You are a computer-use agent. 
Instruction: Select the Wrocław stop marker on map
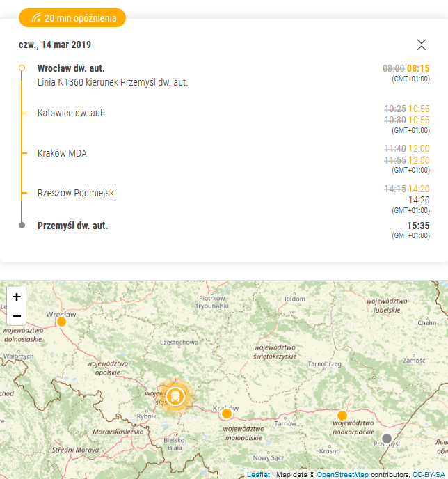point(61,322)
